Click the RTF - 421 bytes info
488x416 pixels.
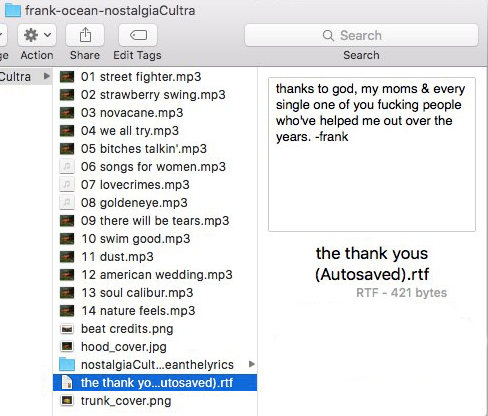point(401,293)
